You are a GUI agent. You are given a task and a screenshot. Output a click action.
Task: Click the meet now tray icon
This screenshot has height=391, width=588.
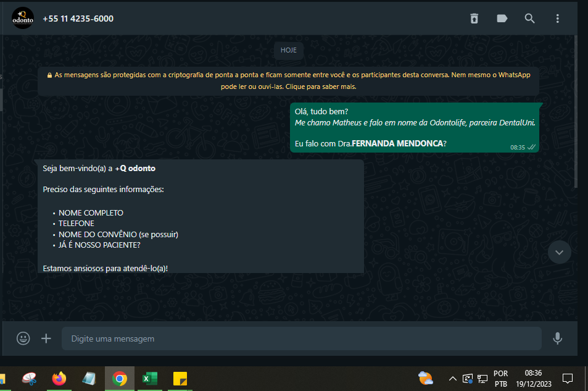coord(468,379)
